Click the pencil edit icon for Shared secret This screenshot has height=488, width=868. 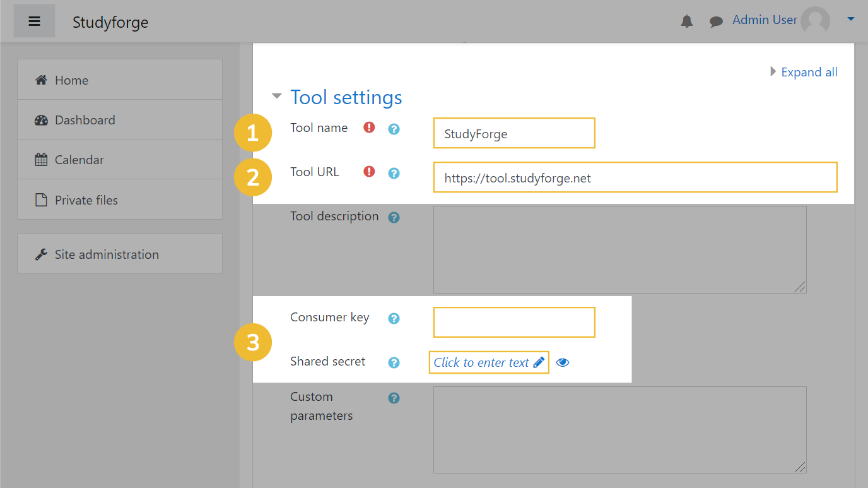click(x=539, y=362)
